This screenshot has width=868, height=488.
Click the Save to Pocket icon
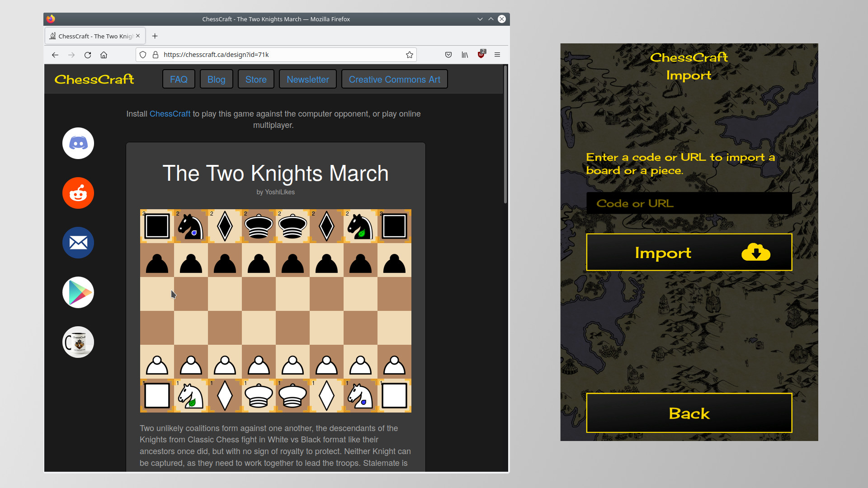point(448,55)
